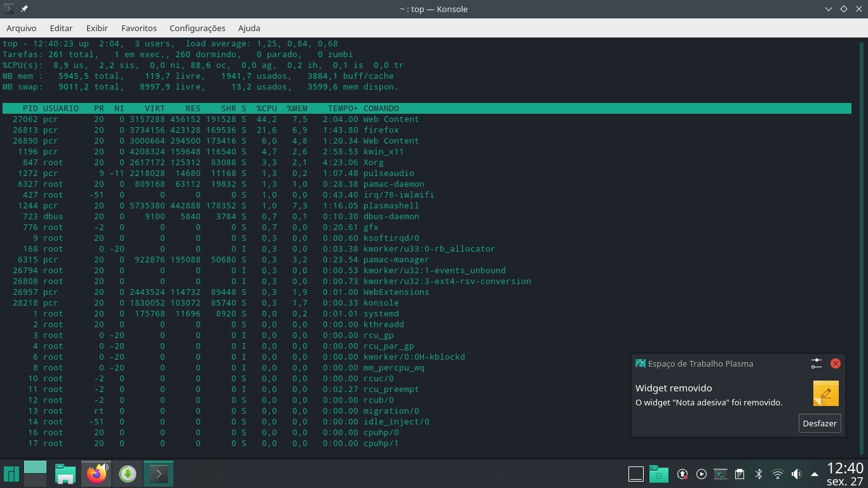Click the Widget removido notification title

click(x=674, y=388)
